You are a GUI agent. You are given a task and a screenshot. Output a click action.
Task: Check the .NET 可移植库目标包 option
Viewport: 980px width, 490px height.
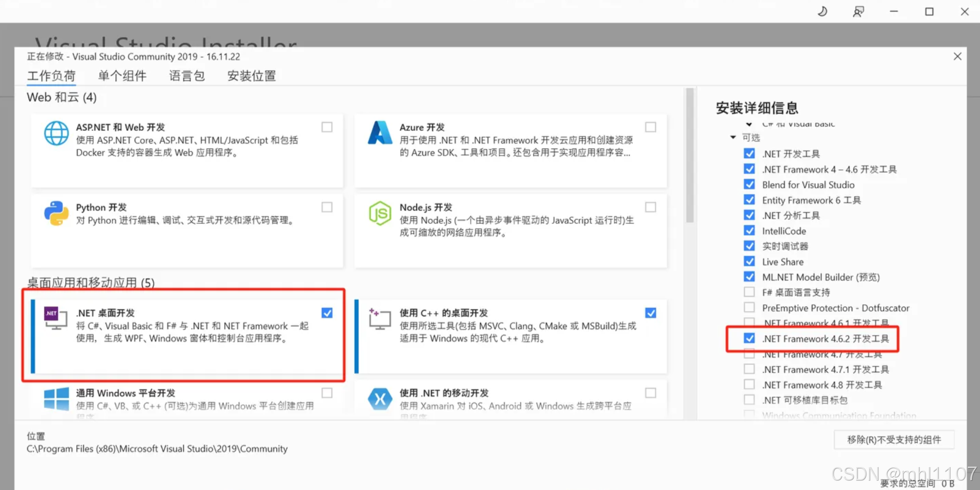coord(749,400)
